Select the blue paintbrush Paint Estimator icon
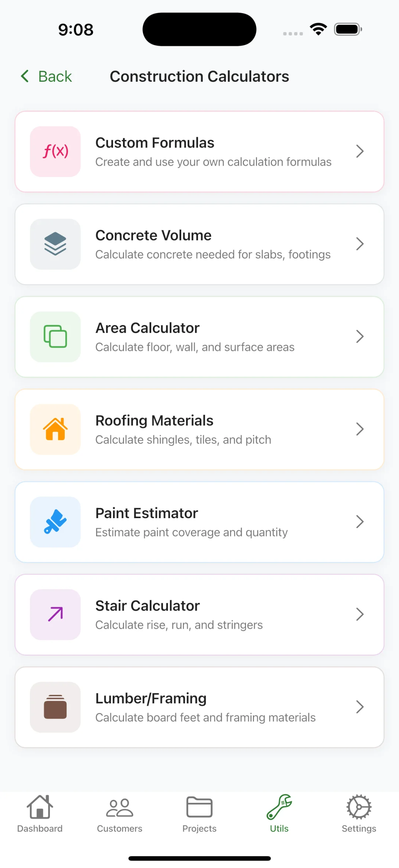Viewport: 399px width, 868px height. click(x=55, y=522)
